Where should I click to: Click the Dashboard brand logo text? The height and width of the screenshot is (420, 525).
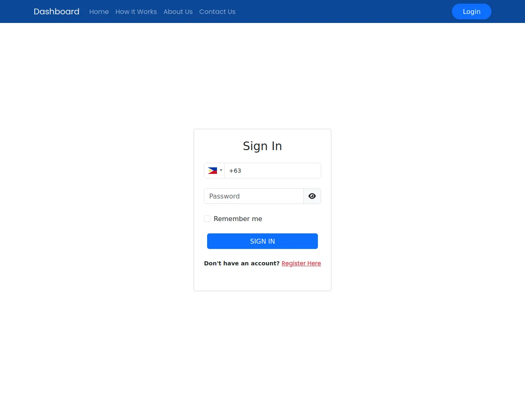57,11
